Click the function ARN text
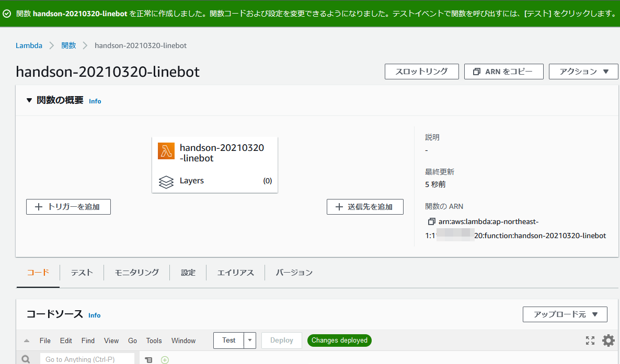This screenshot has width=620, height=364. 515,228
